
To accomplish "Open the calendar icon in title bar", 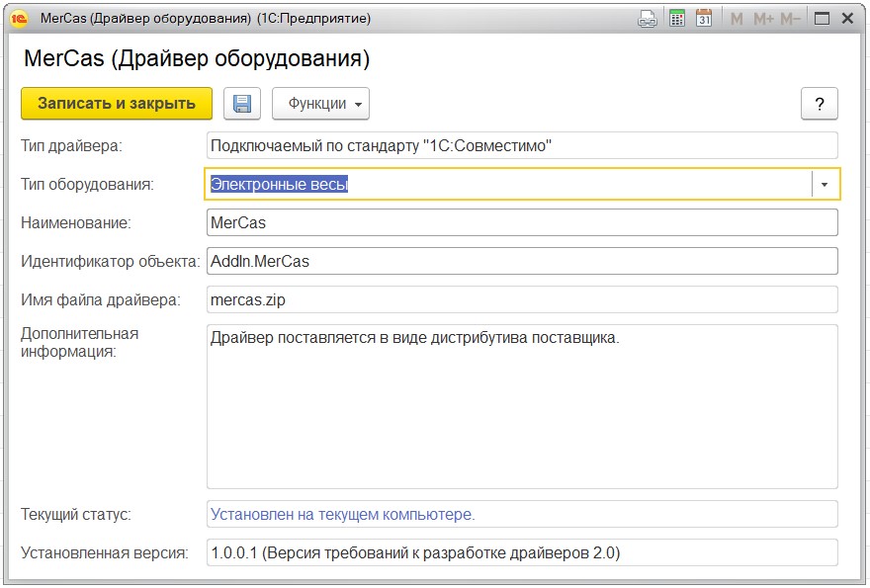I will [704, 18].
